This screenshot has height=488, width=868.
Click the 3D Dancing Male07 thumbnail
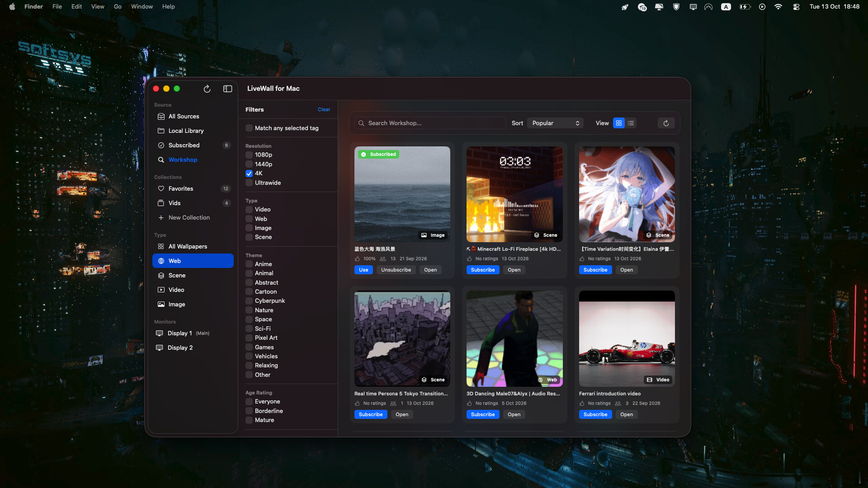(514, 339)
